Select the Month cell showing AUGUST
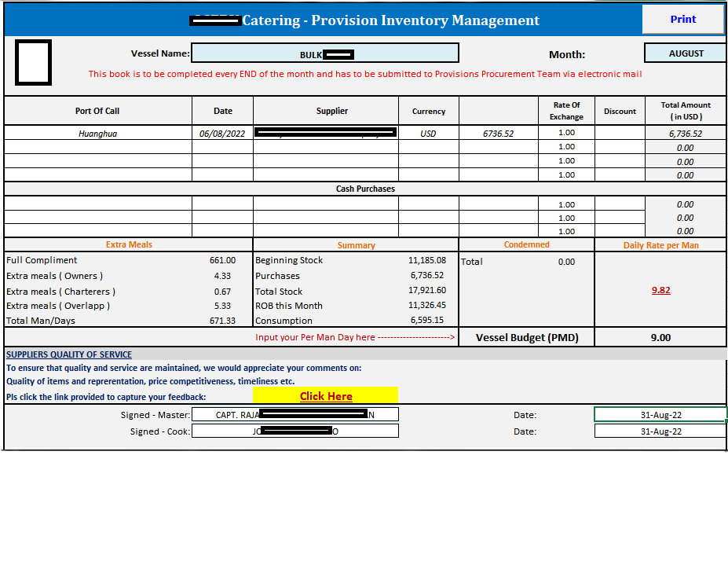 [686, 53]
